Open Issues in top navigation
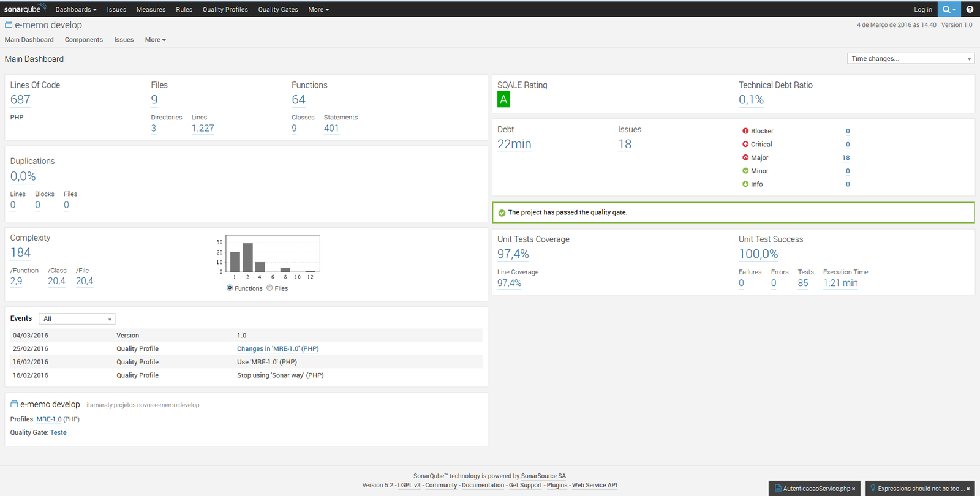This screenshot has height=496, width=980. [x=116, y=9]
